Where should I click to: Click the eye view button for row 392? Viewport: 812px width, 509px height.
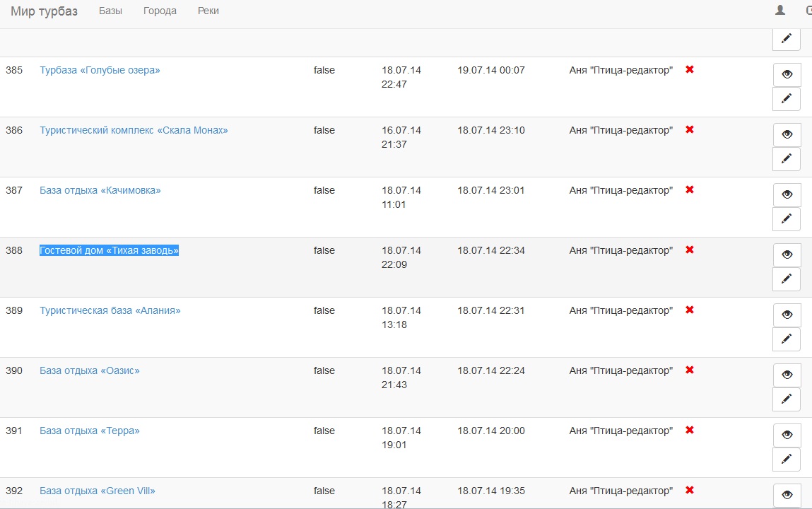pyautogui.click(x=787, y=495)
